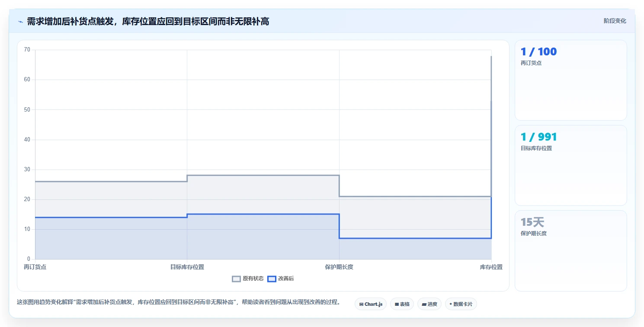Viewport: 644px width, 327px height.
Task: Click the 保护期长度 card caption
Action: pos(534,233)
